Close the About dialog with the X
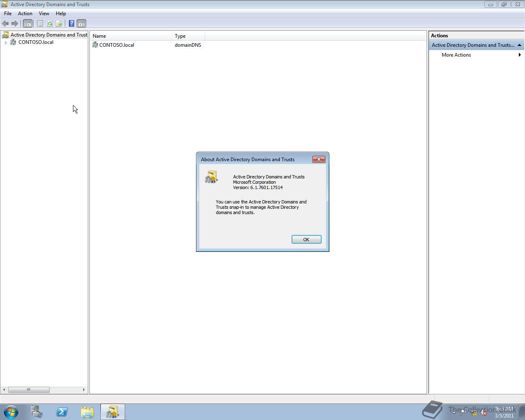The width and height of the screenshot is (525, 420). [319, 160]
